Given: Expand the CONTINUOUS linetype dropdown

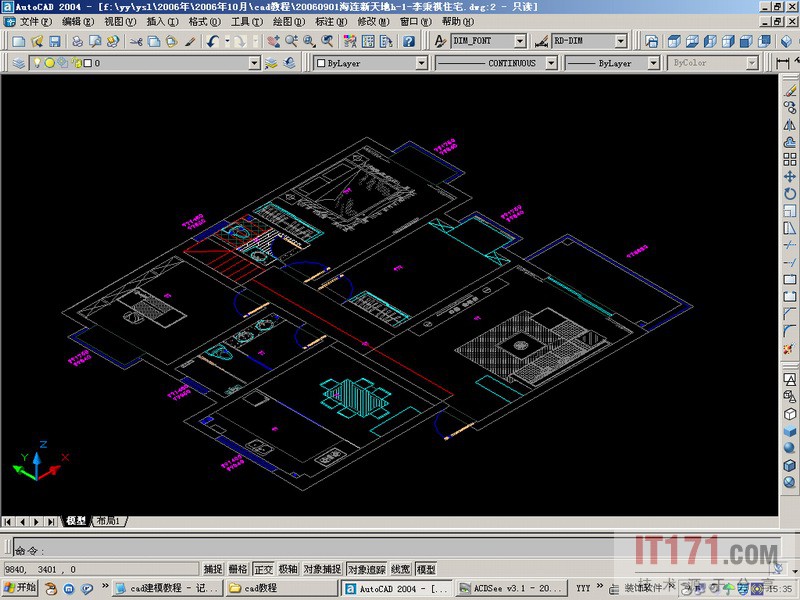Looking at the screenshot, I should pos(552,63).
